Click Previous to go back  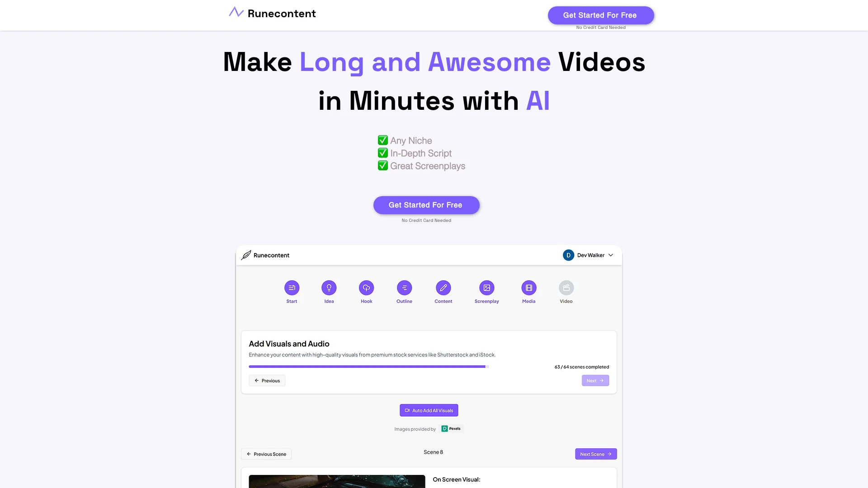pos(266,380)
